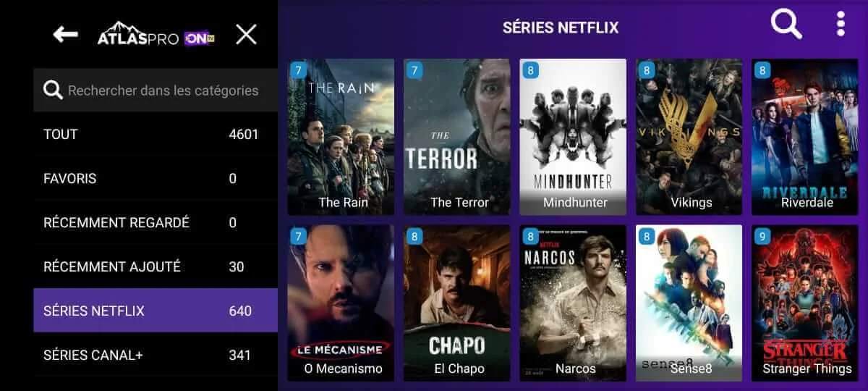Open the Narcos series poster
The image size is (868, 391).
click(x=573, y=303)
